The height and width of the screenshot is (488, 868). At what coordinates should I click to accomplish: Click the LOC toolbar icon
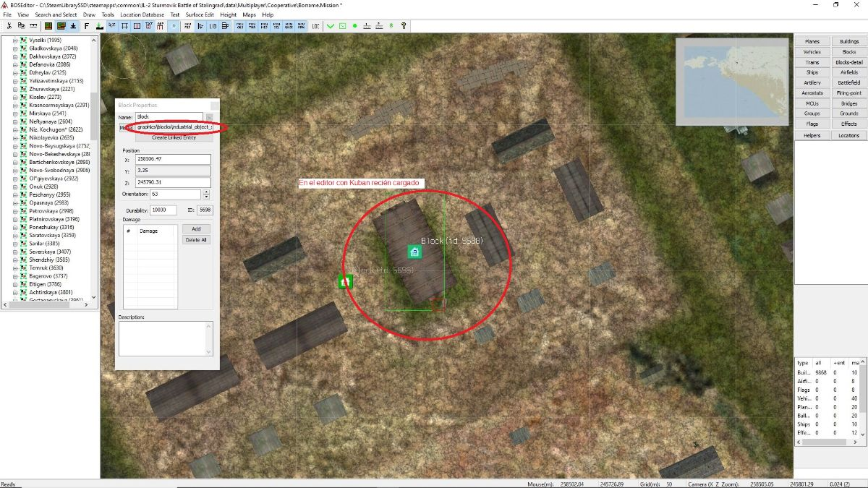316,25
